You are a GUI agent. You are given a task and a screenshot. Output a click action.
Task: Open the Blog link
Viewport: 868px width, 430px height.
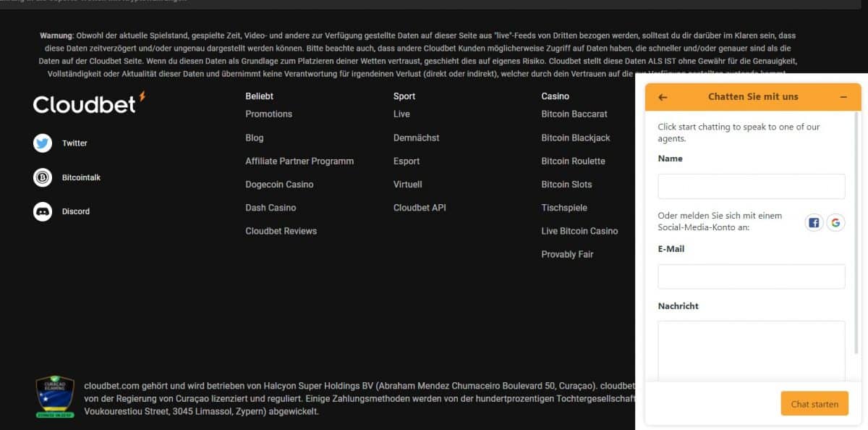point(255,138)
